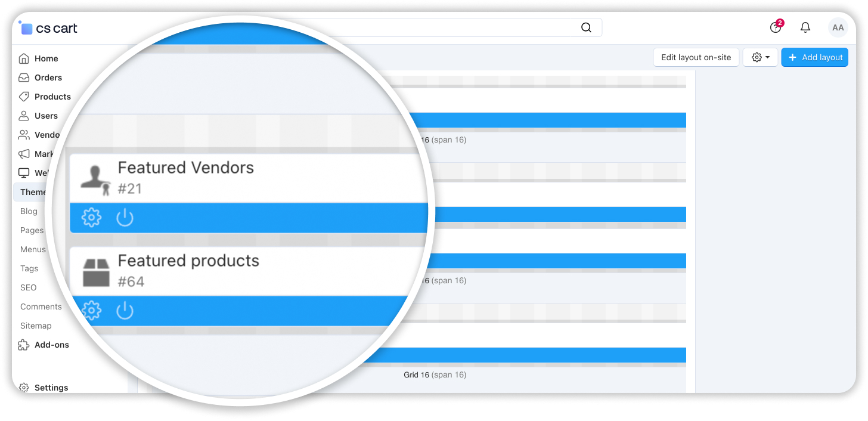Open the AA user avatar menu

click(x=838, y=27)
